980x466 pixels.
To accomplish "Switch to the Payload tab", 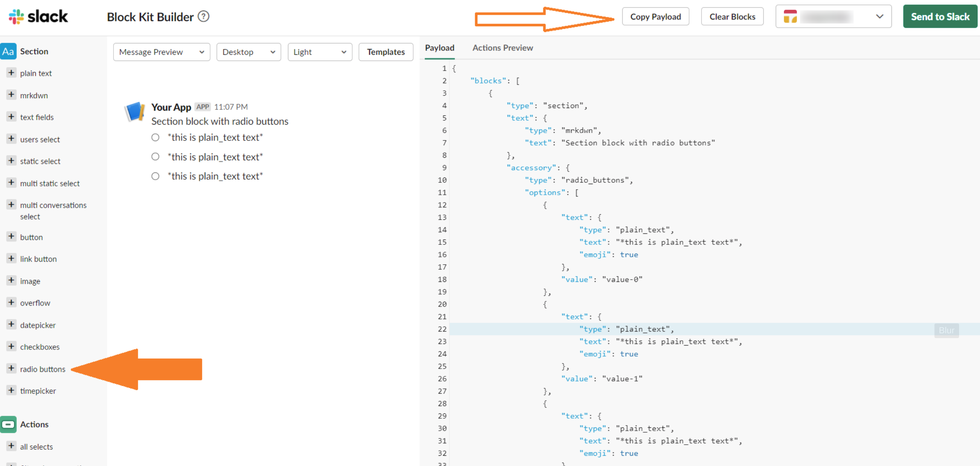I will (439, 47).
